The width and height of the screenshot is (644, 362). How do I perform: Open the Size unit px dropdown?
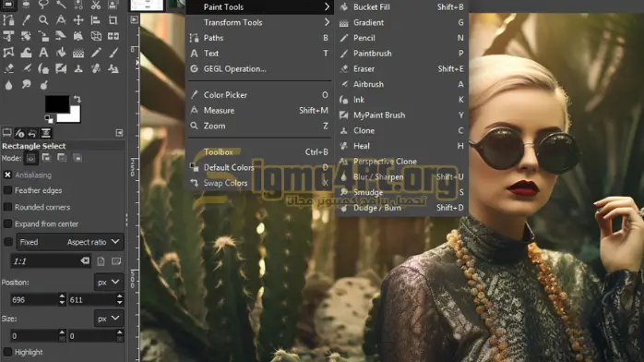point(109,319)
